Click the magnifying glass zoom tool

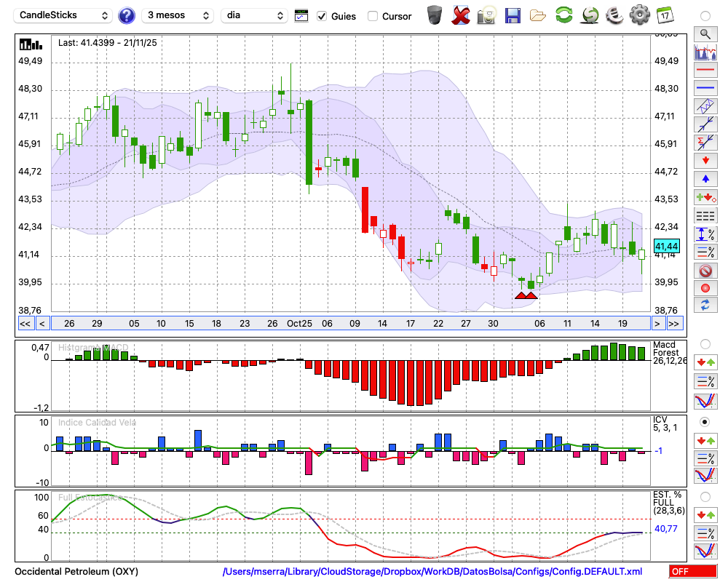point(705,33)
